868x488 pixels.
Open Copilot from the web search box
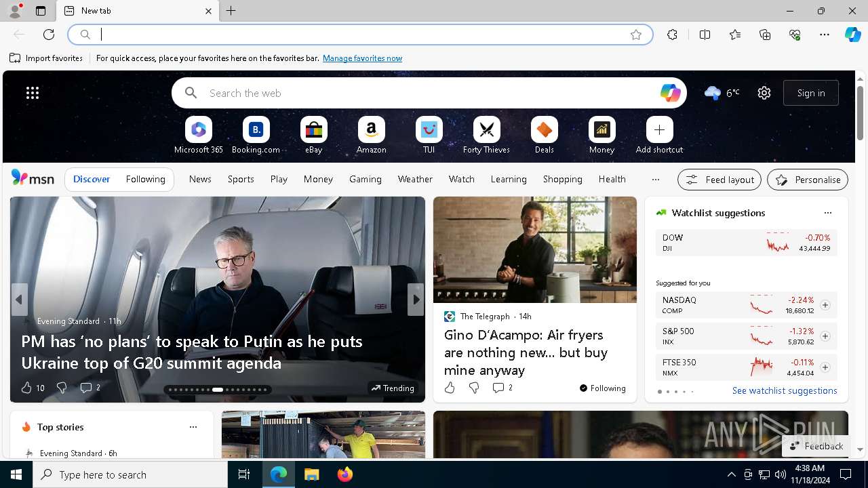[670, 93]
